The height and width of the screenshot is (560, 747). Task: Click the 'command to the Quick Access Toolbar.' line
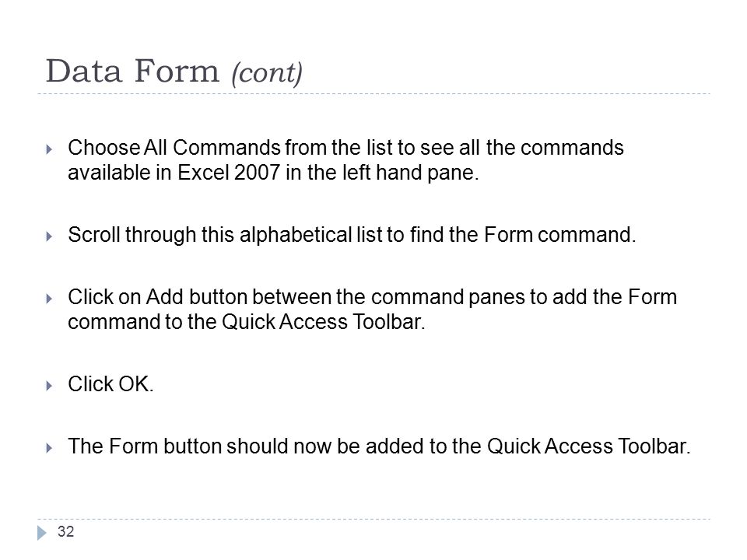(x=247, y=322)
